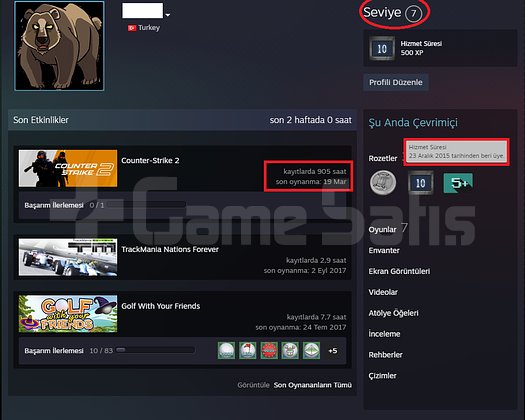Open the fourth Golf achievement icon

coord(290,351)
